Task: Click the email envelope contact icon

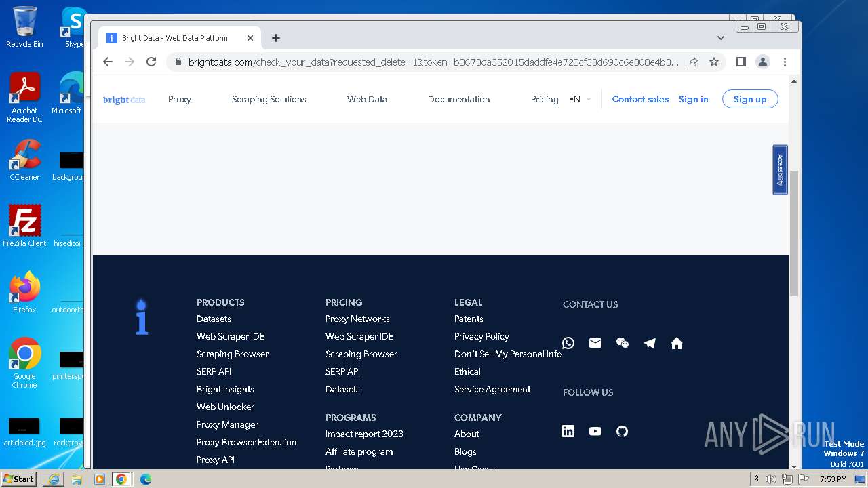Action: tap(595, 343)
